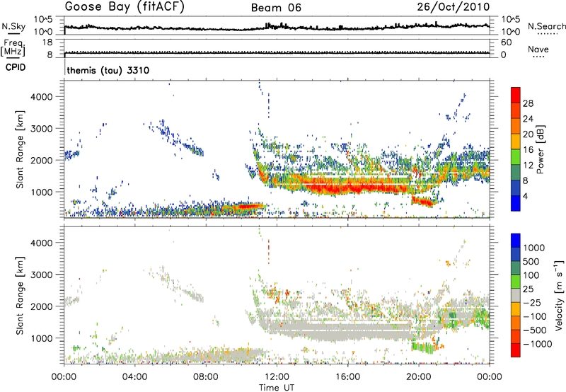Select the 4000 km tick in power panel
Screen dimensions: 566x392
[42, 97]
